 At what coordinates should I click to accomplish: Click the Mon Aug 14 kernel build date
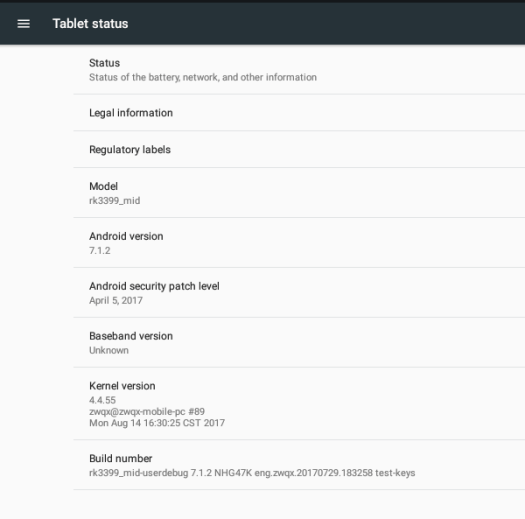coord(157,423)
